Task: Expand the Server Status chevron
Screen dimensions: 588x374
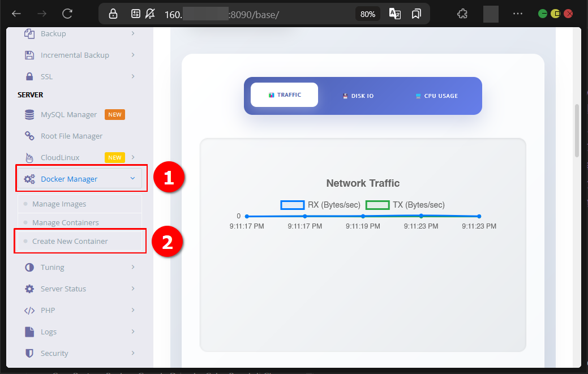Action: point(133,288)
